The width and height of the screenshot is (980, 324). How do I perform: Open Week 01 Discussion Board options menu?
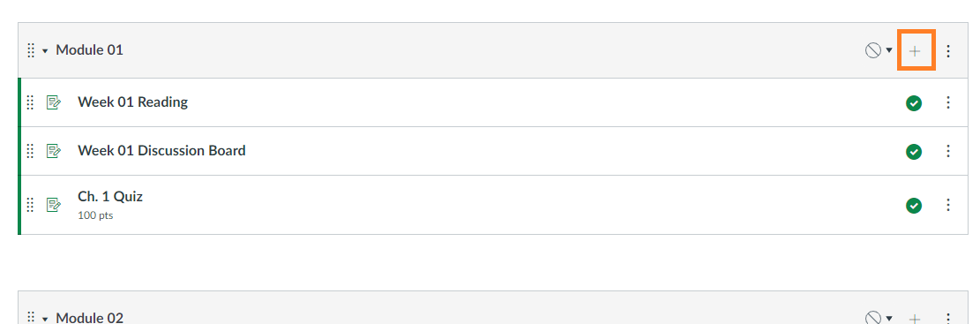[x=948, y=151]
